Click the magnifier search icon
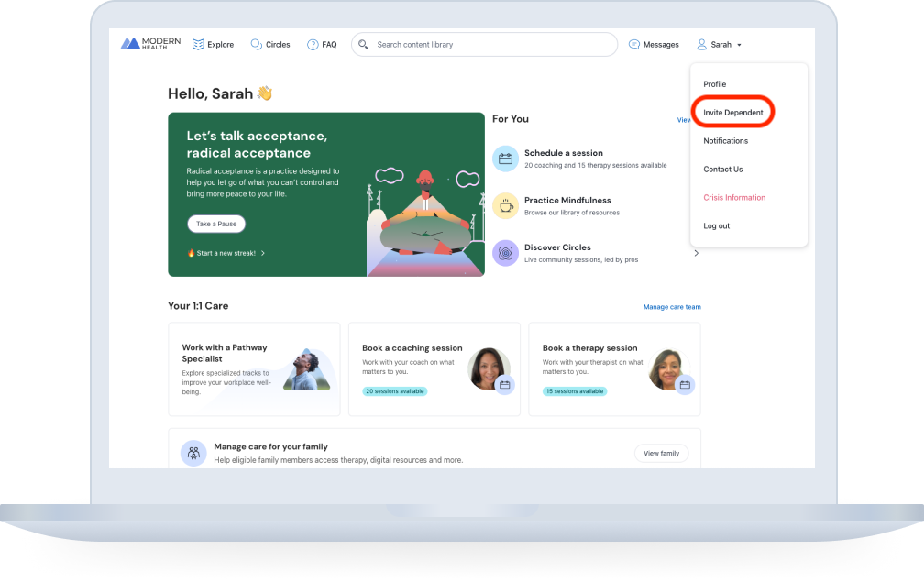 click(x=363, y=45)
